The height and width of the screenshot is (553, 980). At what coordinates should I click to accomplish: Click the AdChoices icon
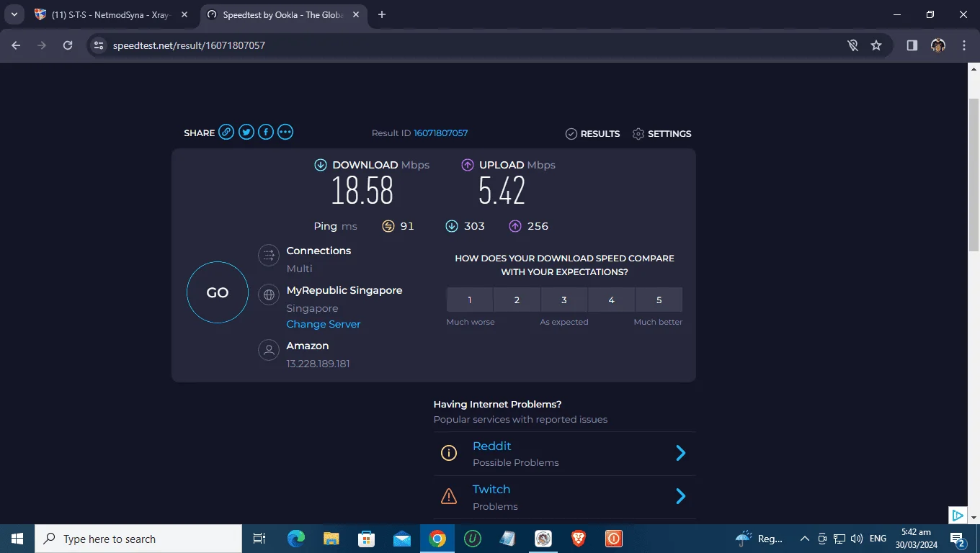(x=957, y=515)
